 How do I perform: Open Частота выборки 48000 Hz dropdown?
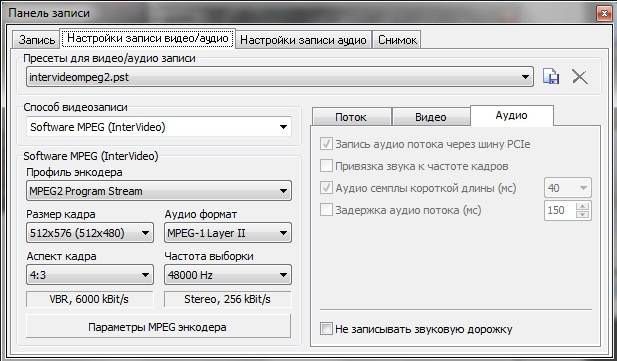coord(228,275)
